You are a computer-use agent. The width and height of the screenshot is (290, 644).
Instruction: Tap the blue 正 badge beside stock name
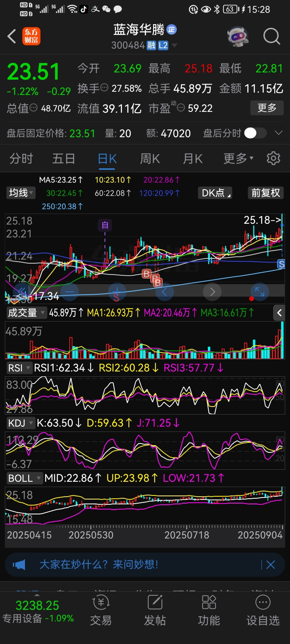click(172, 29)
